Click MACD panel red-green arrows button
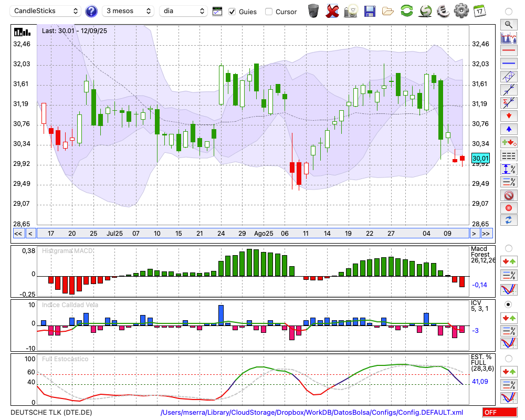Viewport: 525px width, 420px height. [509, 261]
